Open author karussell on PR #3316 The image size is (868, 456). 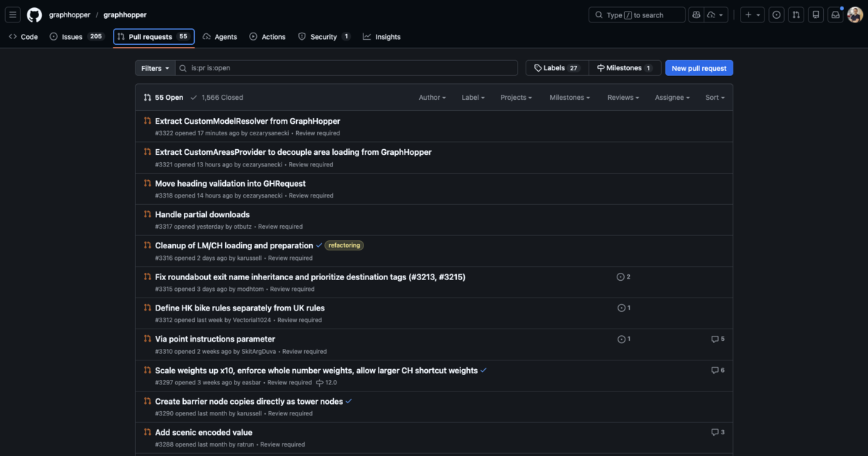coord(250,258)
